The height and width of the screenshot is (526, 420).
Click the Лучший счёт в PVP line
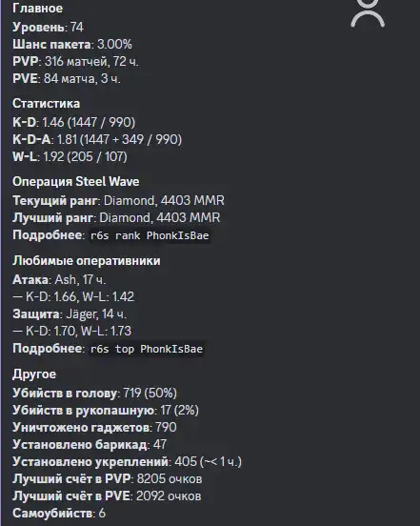(108, 479)
